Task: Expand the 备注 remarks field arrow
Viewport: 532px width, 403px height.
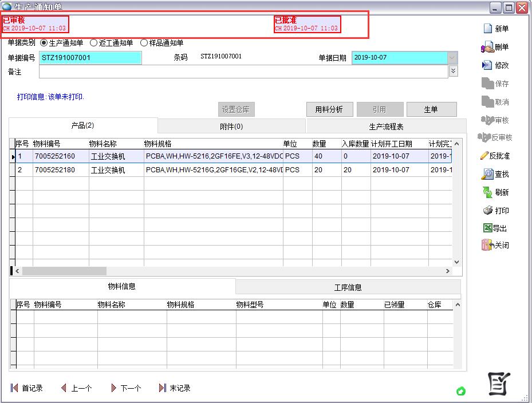Action: tap(454, 71)
